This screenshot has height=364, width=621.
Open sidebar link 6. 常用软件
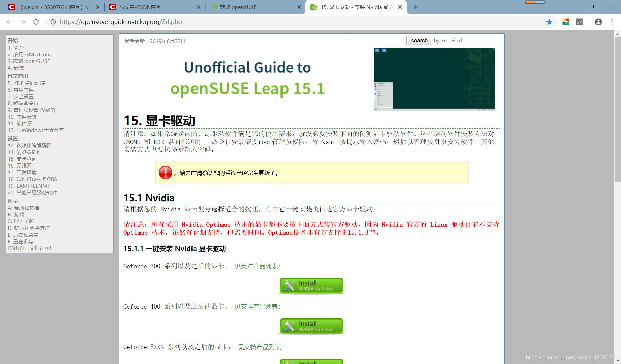[x=21, y=90]
